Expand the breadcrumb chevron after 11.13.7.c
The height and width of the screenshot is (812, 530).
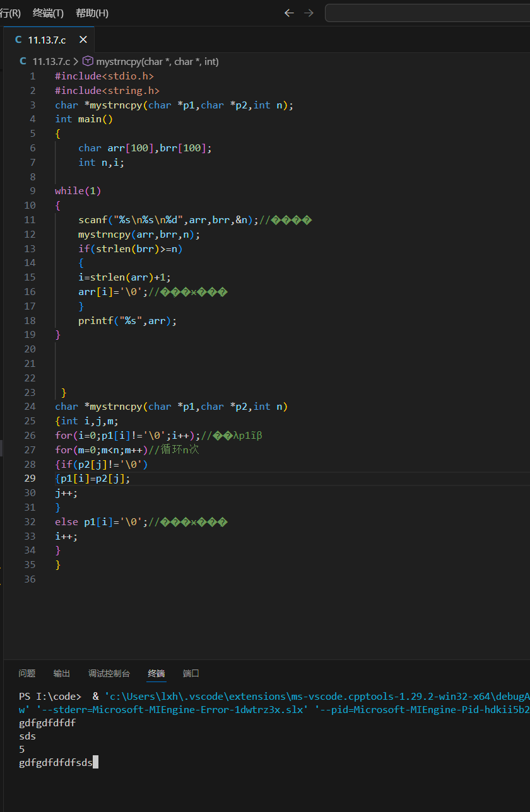(76, 61)
